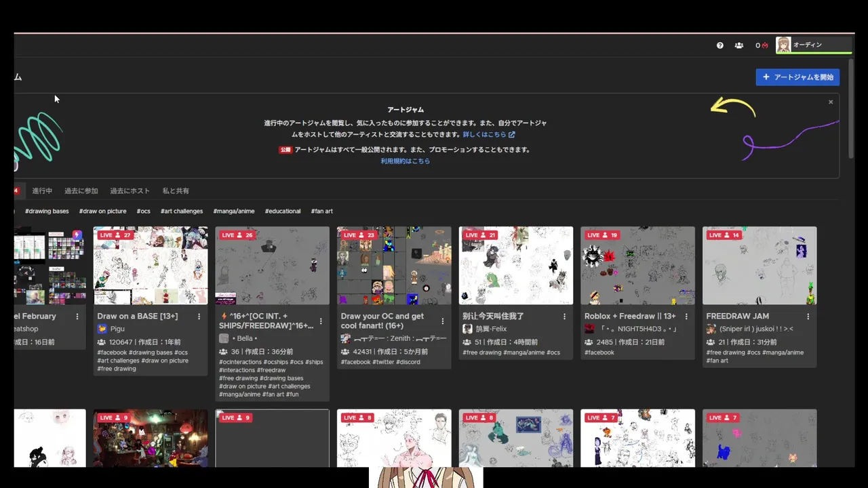This screenshot has width=868, height=488.
Task: Open three-dot menu for Draw your OC card
Action: tap(443, 321)
